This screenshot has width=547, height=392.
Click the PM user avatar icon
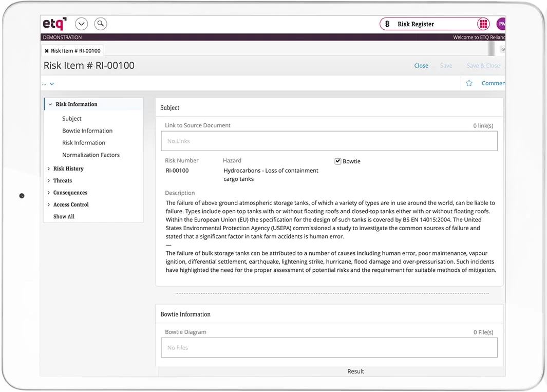[501, 24]
